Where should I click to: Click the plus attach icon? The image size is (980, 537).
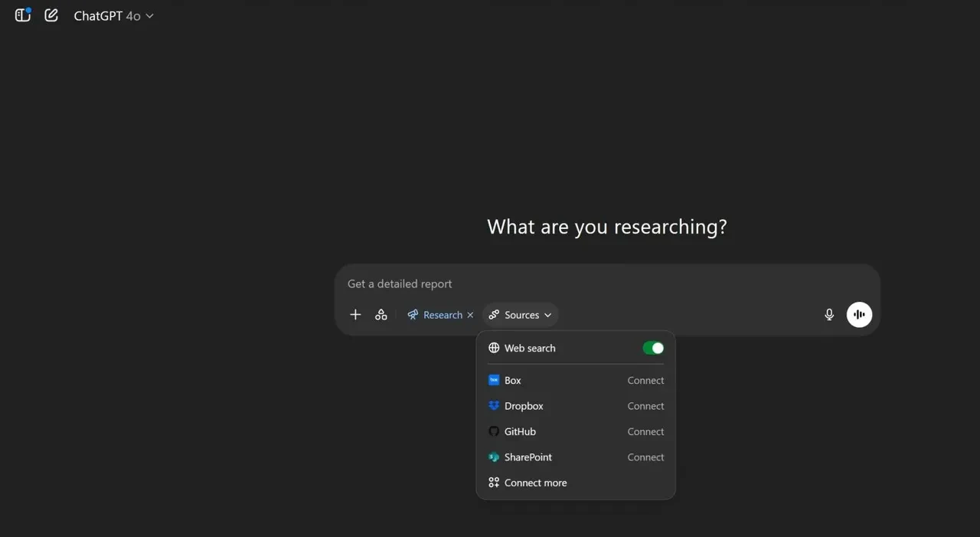point(355,315)
